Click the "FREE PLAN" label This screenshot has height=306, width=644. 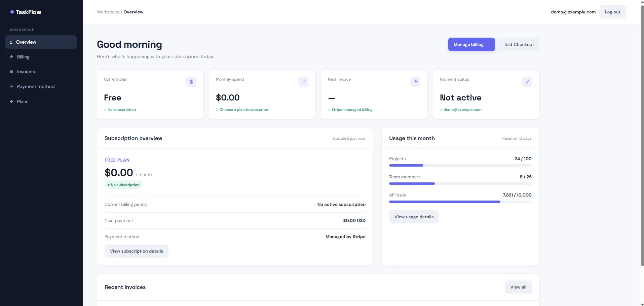point(117,160)
